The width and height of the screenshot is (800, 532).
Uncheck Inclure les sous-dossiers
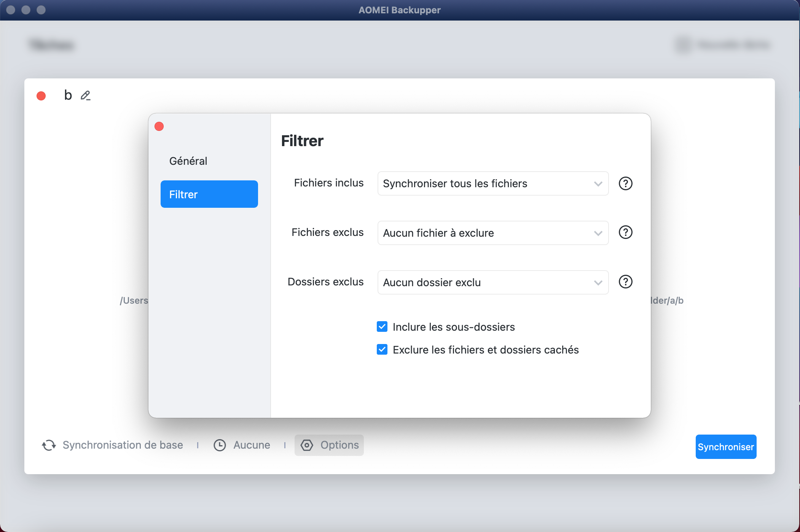(382, 327)
